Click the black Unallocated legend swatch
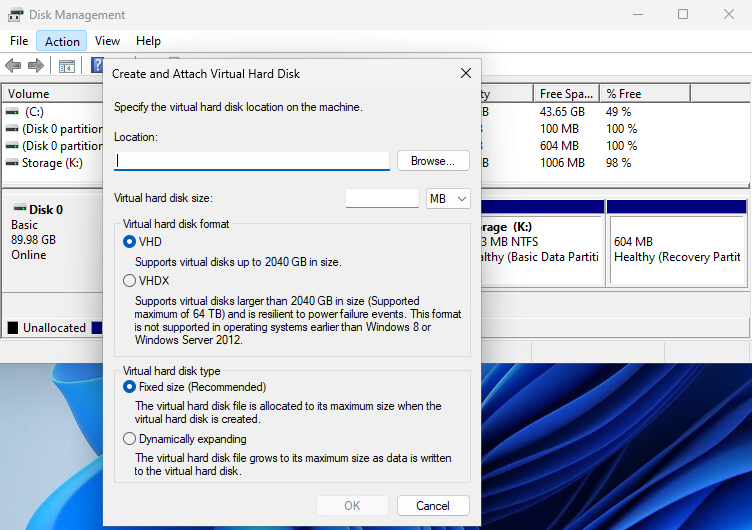Image resolution: width=752 pixels, height=530 pixels. pos(13,328)
